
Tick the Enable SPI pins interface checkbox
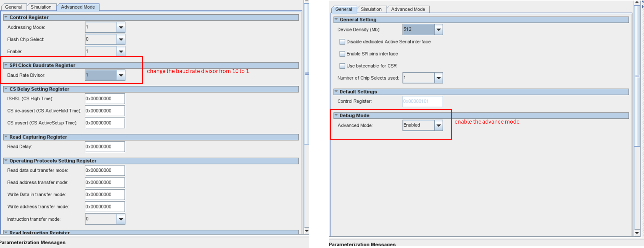click(x=342, y=54)
